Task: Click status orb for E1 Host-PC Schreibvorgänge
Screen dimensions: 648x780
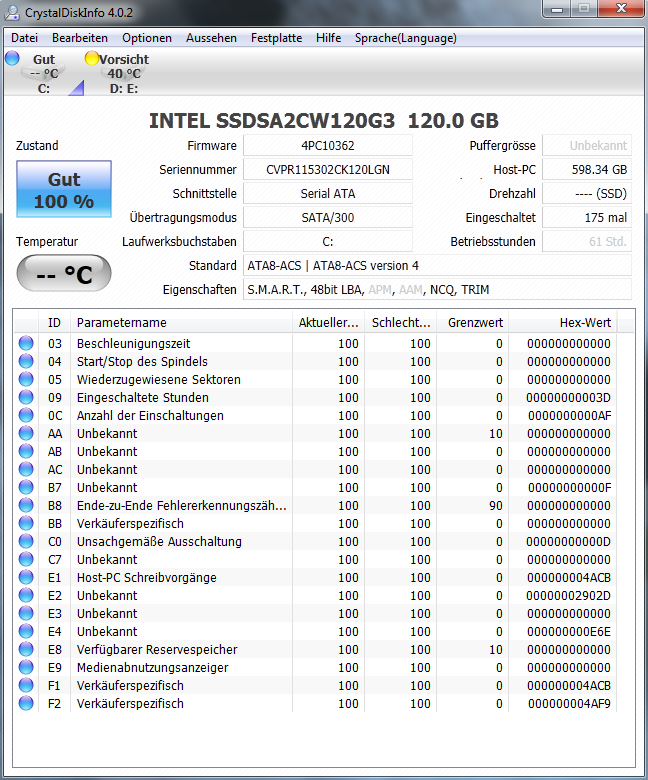Action: click(x=26, y=577)
